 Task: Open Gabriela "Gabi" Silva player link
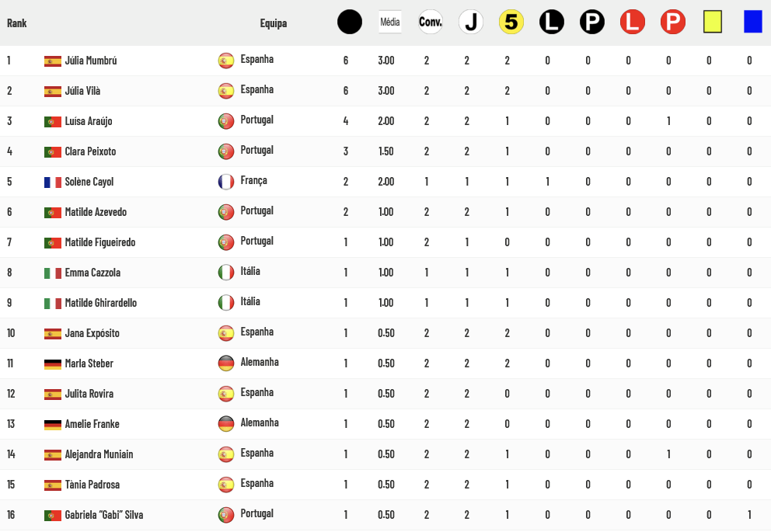pyautogui.click(x=104, y=515)
